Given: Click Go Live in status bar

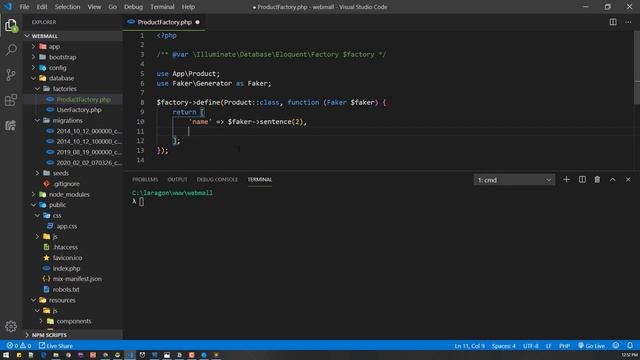Looking at the screenshot, I should tap(591, 346).
